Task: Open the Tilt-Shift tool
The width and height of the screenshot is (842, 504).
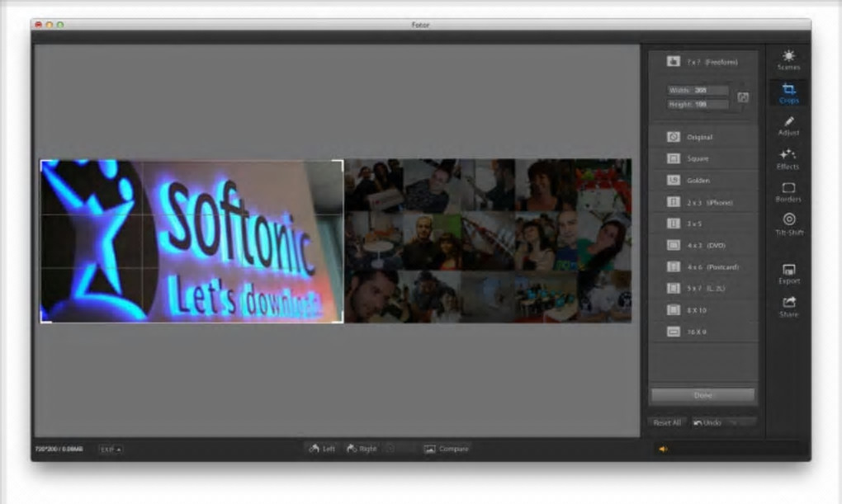Action: pos(789,225)
